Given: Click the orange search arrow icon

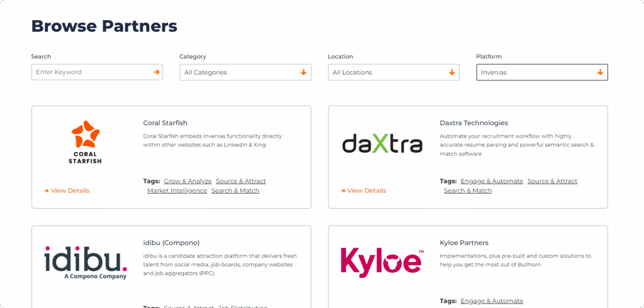Looking at the screenshot, I should 157,72.
